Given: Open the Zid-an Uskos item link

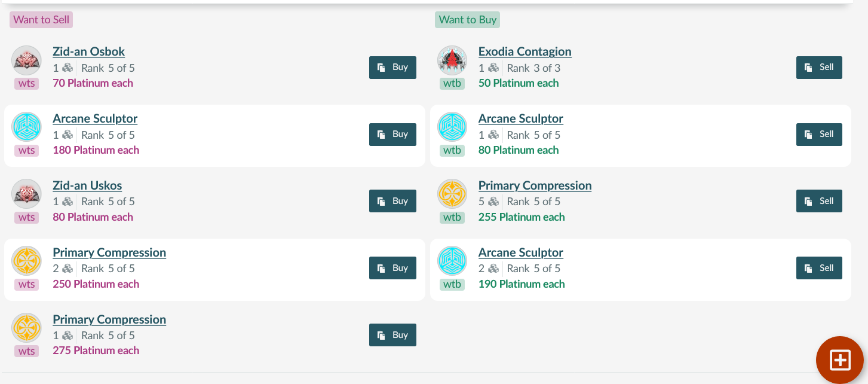Looking at the screenshot, I should click(x=87, y=185).
